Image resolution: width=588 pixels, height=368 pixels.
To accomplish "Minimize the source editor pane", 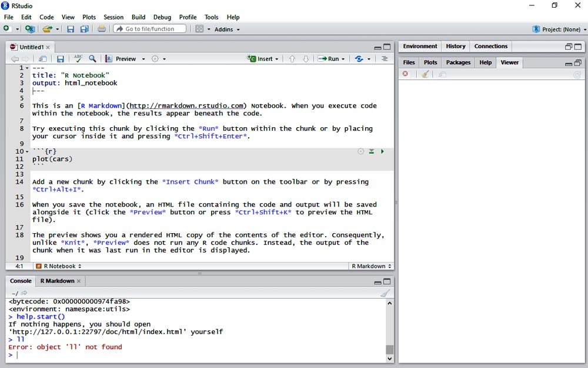I will point(377,47).
